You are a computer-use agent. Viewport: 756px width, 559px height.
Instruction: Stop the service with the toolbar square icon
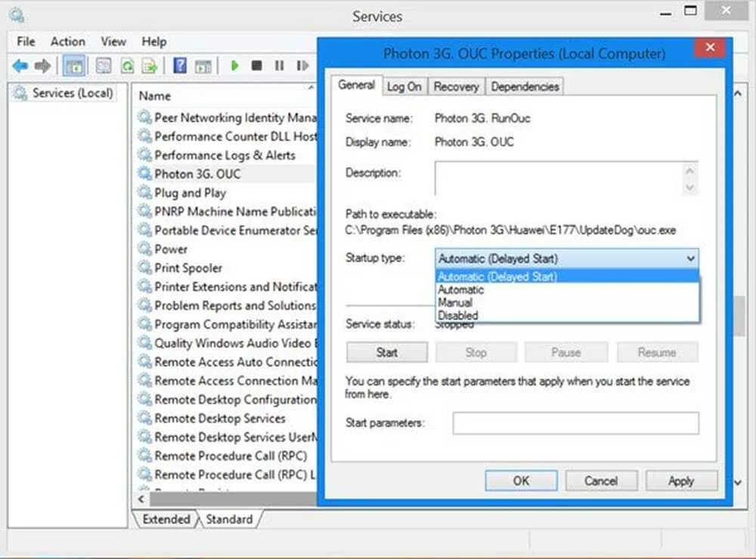(x=257, y=66)
